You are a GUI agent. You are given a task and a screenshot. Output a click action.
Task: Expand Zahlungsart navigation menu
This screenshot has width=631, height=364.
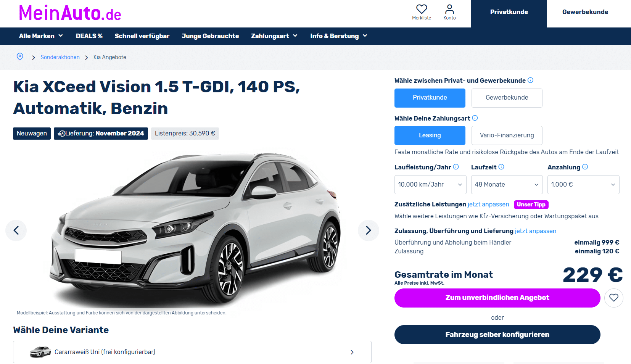[274, 36]
